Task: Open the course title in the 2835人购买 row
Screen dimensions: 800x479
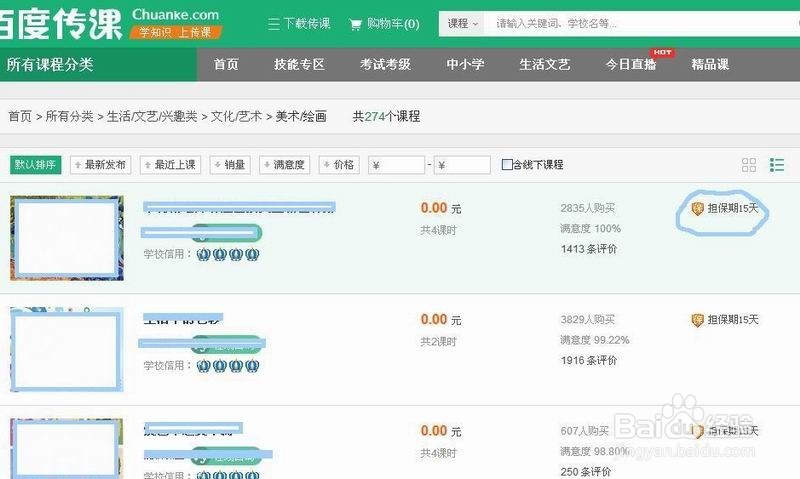Action: click(x=239, y=207)
